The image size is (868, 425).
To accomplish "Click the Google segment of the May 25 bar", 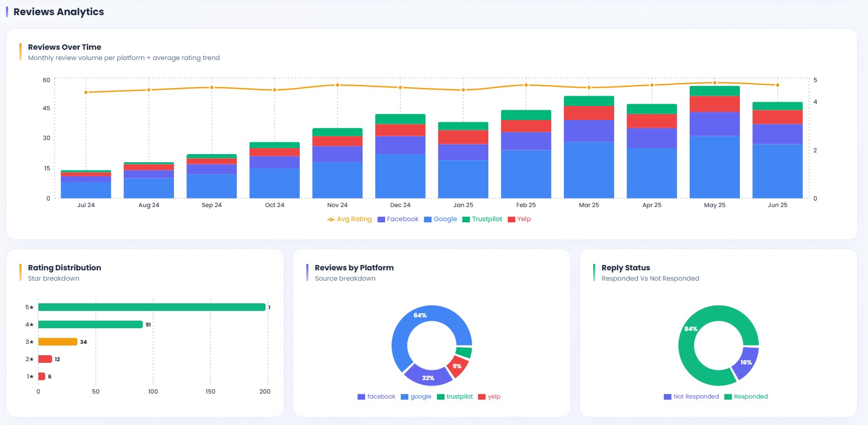I will [715, 167].
